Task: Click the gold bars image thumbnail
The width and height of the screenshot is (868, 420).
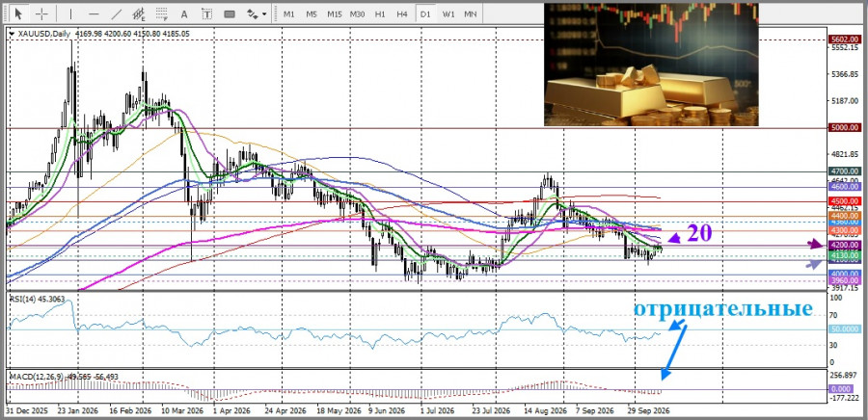Action: (x=651, y=65)
